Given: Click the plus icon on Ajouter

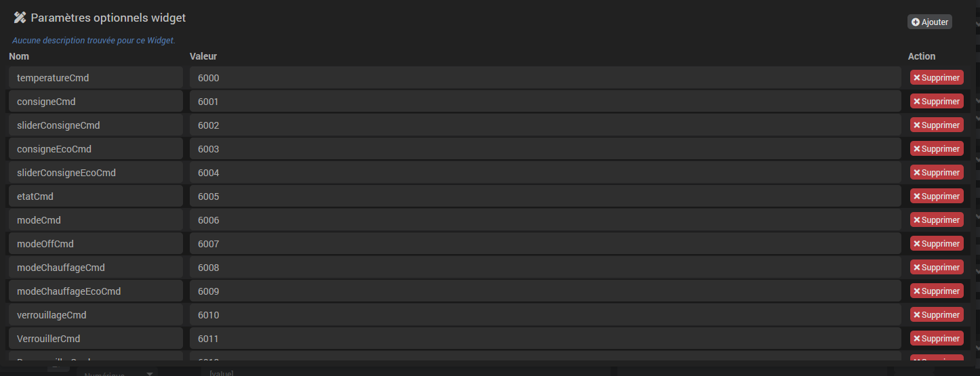Looking at the screenshot, I should [916, 22].
